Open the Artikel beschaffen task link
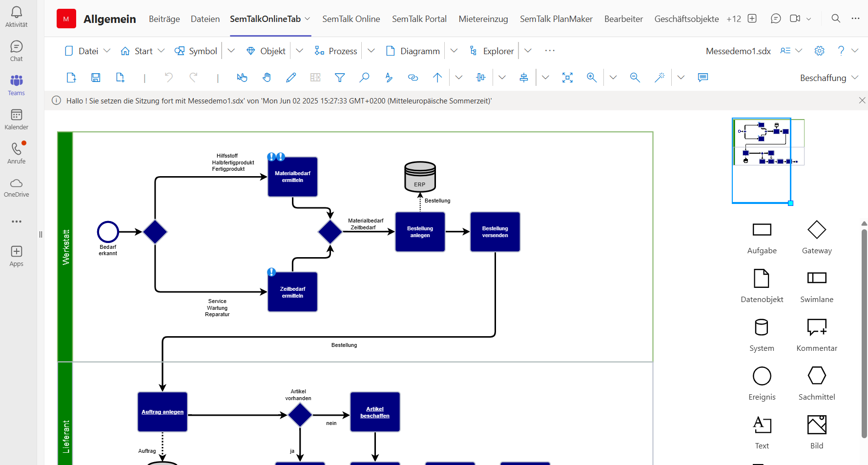This screenshot has width=868, height=465. click(x=375, y=412)
